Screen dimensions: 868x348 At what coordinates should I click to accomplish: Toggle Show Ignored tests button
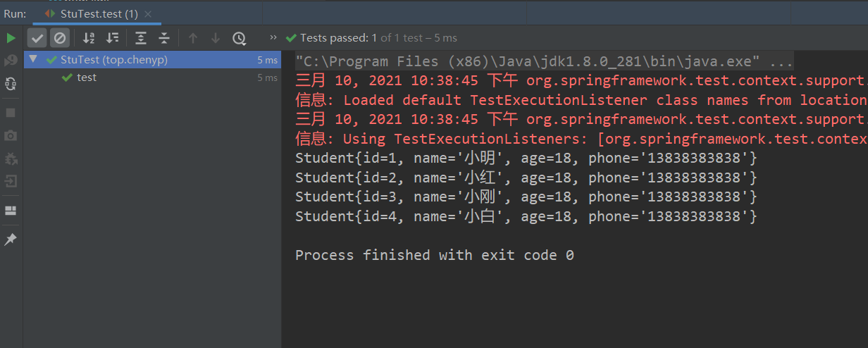click(x=60, y=38)
